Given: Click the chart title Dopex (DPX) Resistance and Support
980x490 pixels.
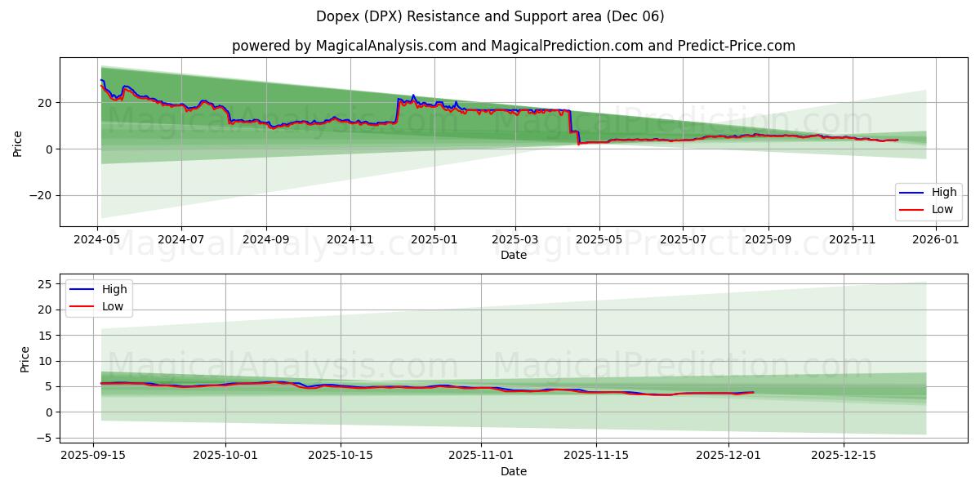Looking at the screenshot, I should (490, 15).
